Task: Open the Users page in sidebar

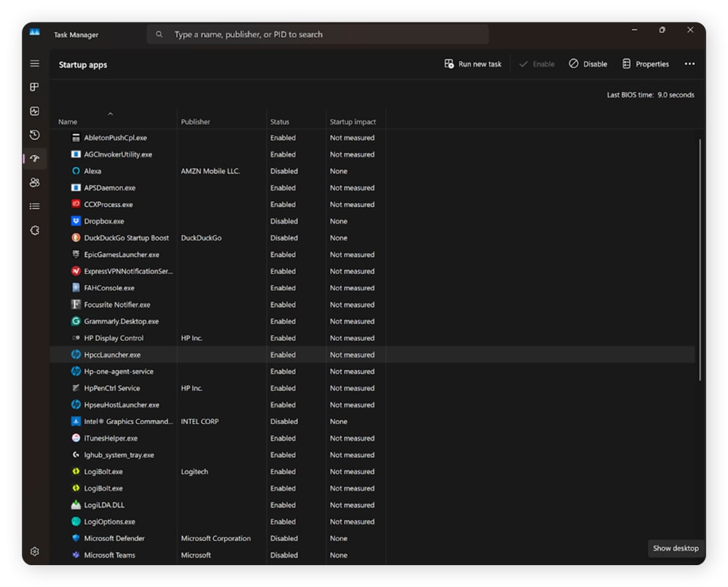Action: (35, 183)
